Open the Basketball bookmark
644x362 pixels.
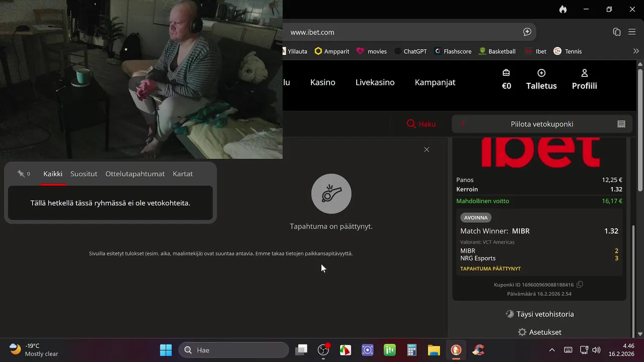tap(497, 51)
